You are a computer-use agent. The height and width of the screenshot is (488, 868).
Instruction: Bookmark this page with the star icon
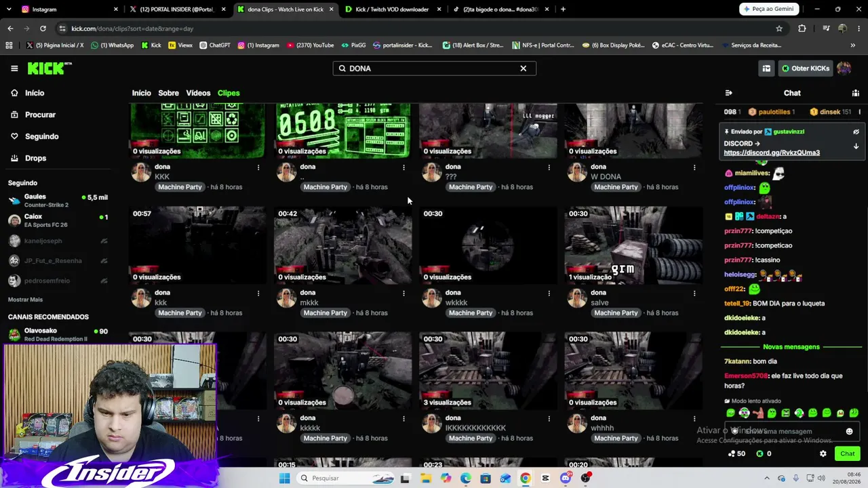[779, 28]
